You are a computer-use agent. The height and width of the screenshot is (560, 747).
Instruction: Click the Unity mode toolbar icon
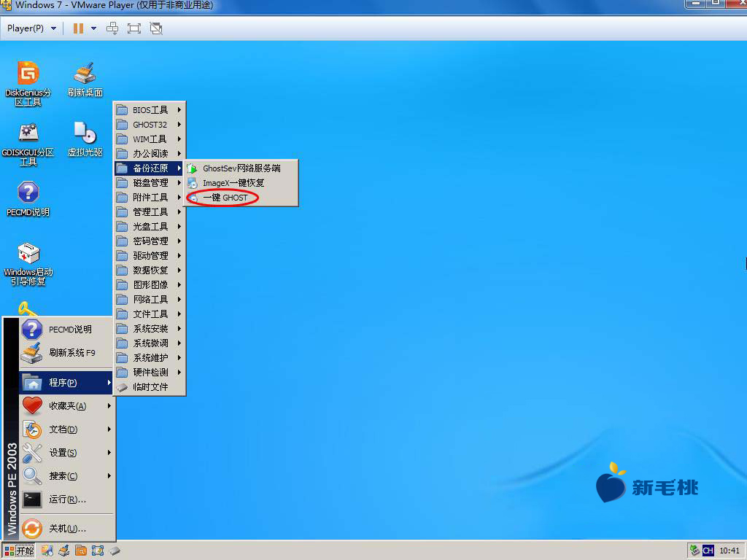tap(156, 28)
